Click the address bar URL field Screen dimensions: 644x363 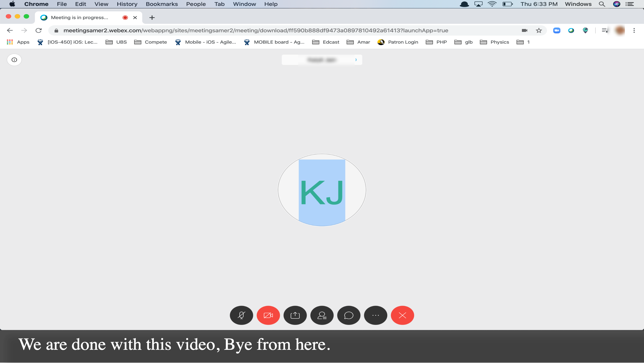pyautogui.click(x=255, y=30)
